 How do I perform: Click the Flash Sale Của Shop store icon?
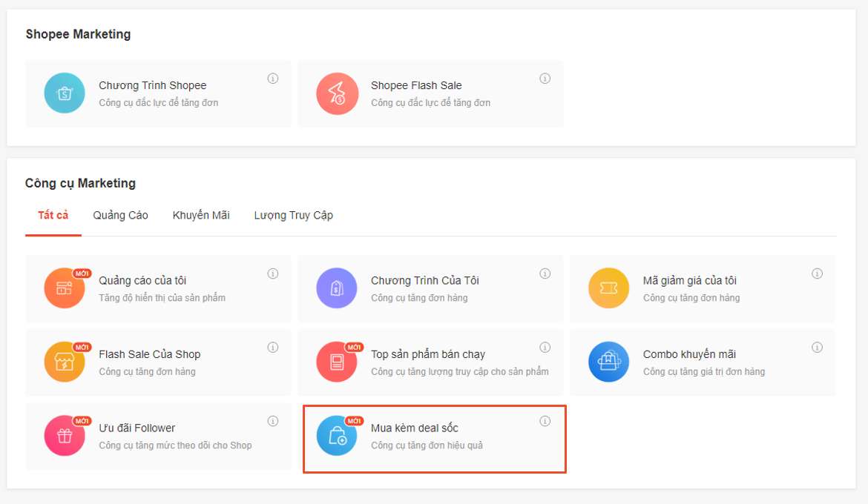point(65,362)
